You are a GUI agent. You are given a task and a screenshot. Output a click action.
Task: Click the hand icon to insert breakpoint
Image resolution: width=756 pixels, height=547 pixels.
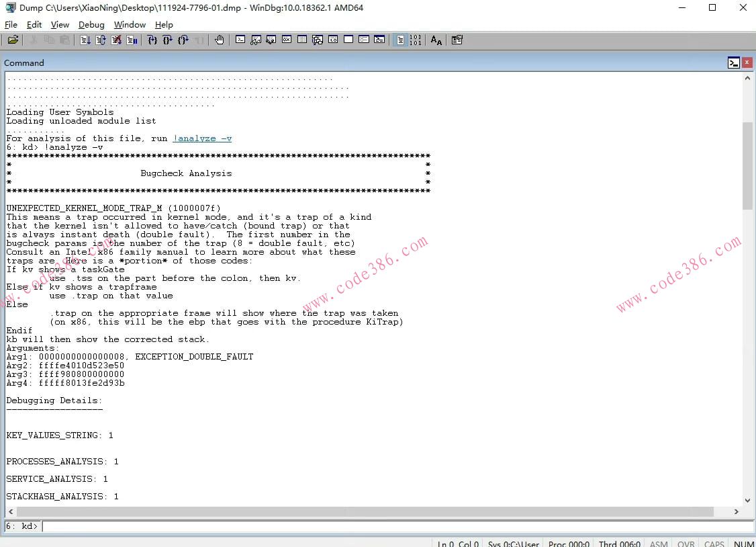pos(220,40)
